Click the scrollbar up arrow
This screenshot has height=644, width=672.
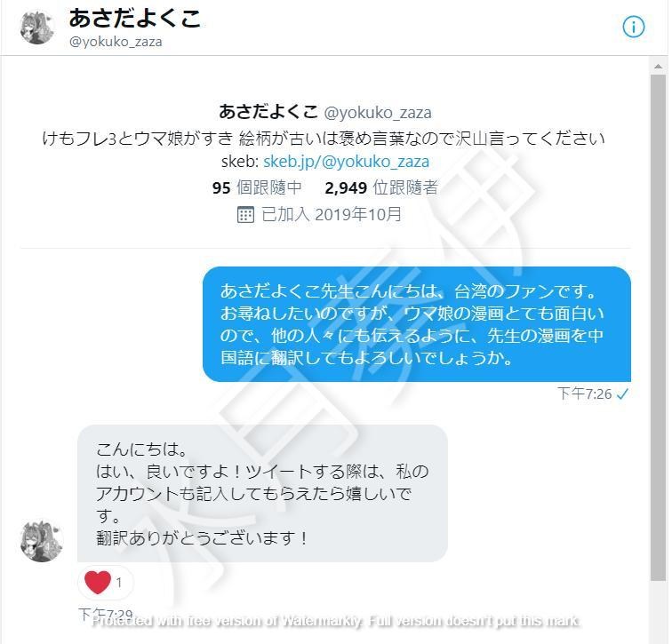coord(658,67)
